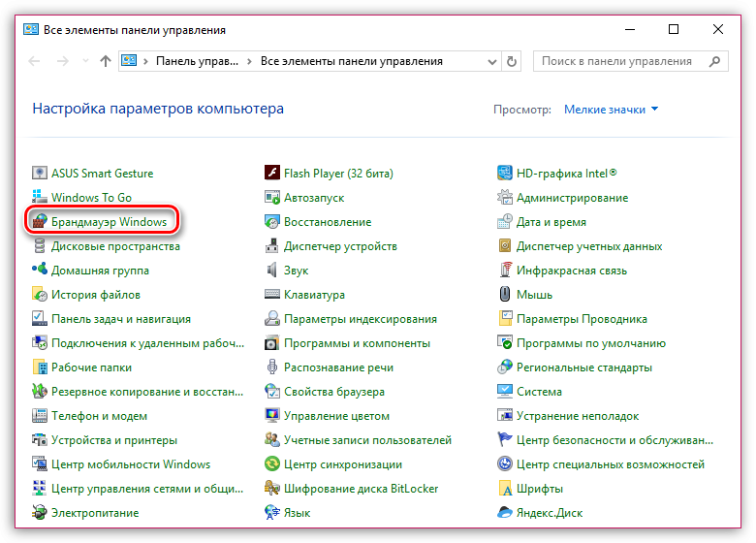Open Шифрование диска BitLocker icon

coord(272,489)
